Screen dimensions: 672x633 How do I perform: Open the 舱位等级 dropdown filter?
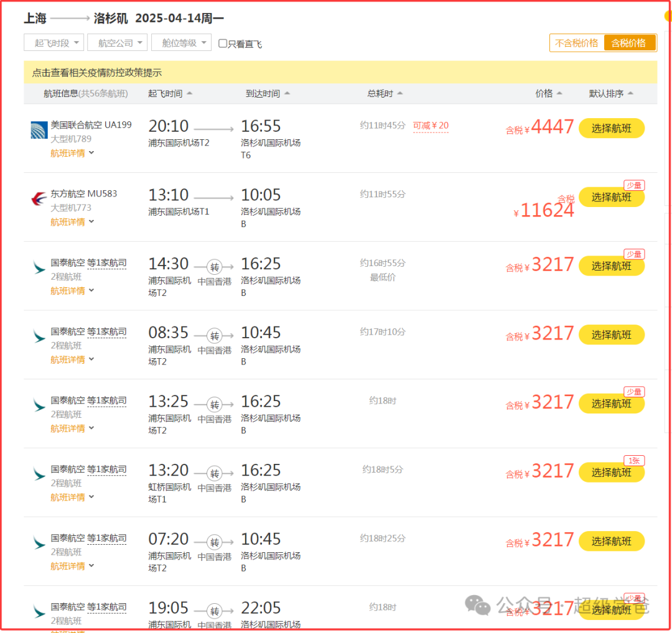[181, 43]
